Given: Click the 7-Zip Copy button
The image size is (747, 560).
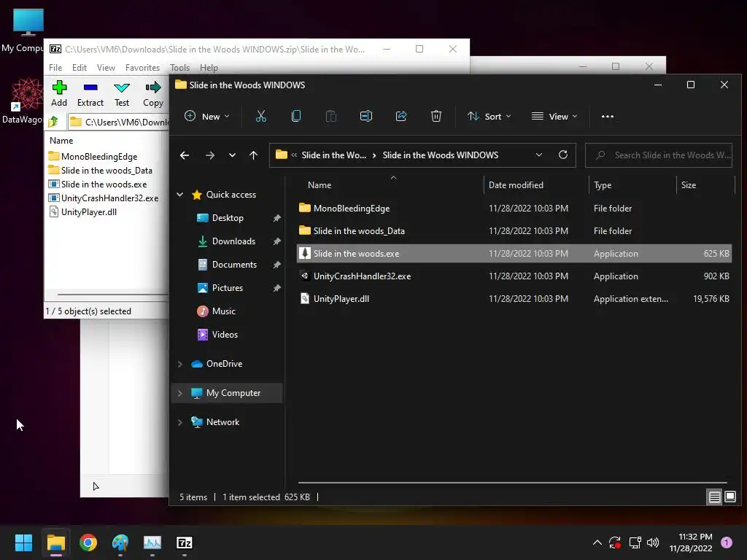Looking at the screenshot, I should coord(153,94).
